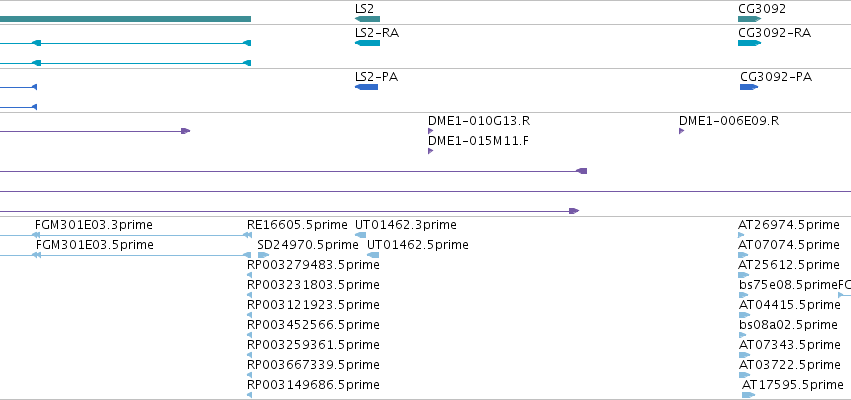
Task: Open the FGM301E03.3prime label
Action: [x=94, y=225]
